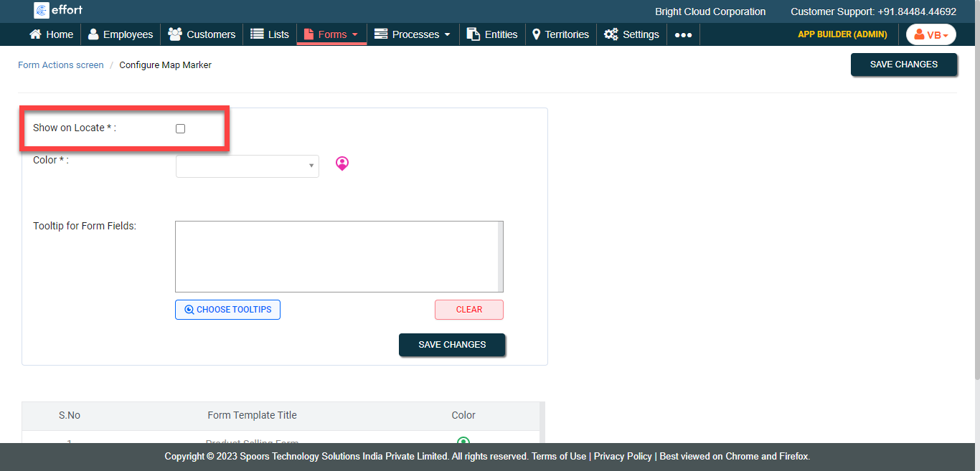Click the effort logo icon

pyautogui.click(x=42, y=11)
